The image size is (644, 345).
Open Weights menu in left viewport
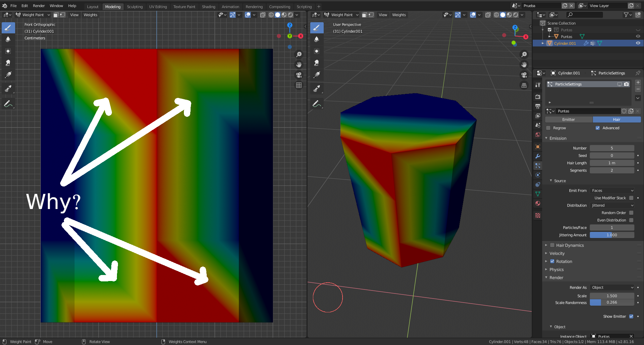coord(90,15)
